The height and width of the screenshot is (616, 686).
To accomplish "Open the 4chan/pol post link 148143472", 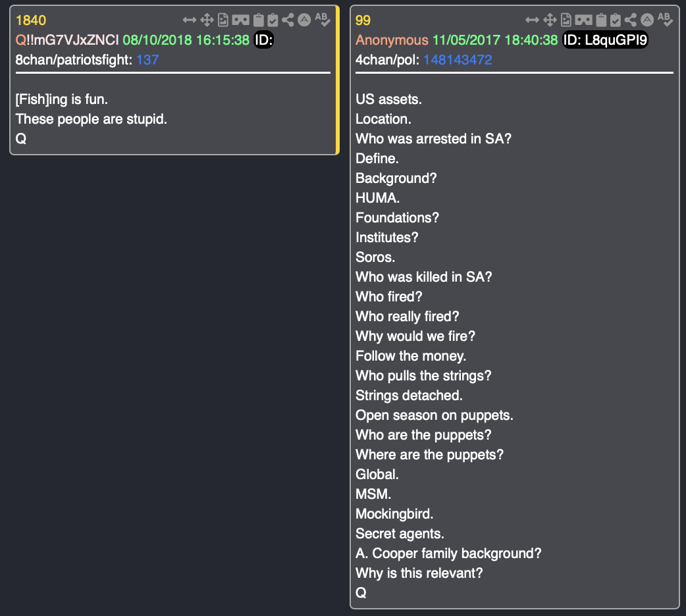I will (458, 60).
